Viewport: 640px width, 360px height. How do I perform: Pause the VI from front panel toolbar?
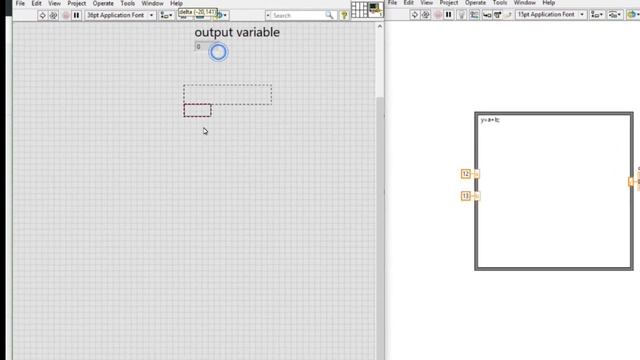(x=76, y=16)
